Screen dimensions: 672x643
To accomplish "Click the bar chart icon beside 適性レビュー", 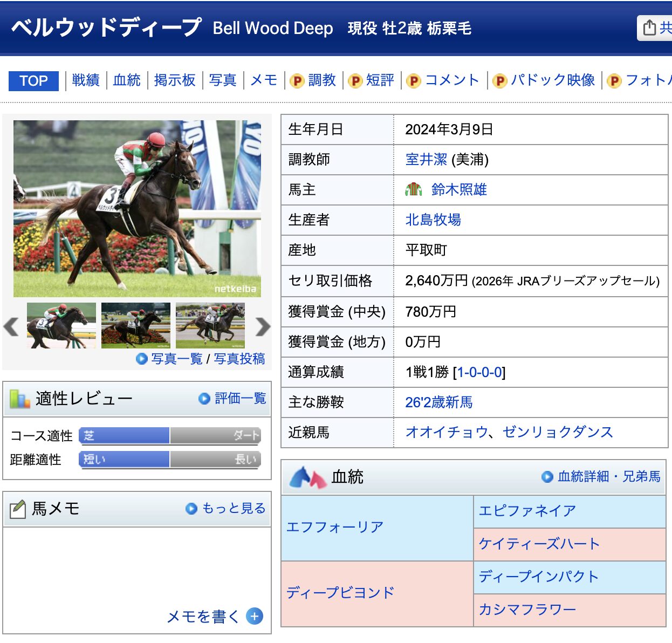I will (19, 399).
